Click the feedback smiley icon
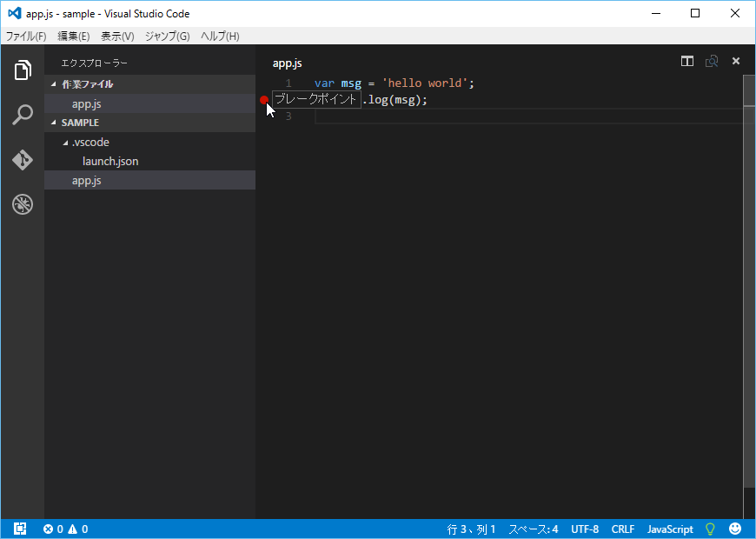 click(x=735, y=529)
